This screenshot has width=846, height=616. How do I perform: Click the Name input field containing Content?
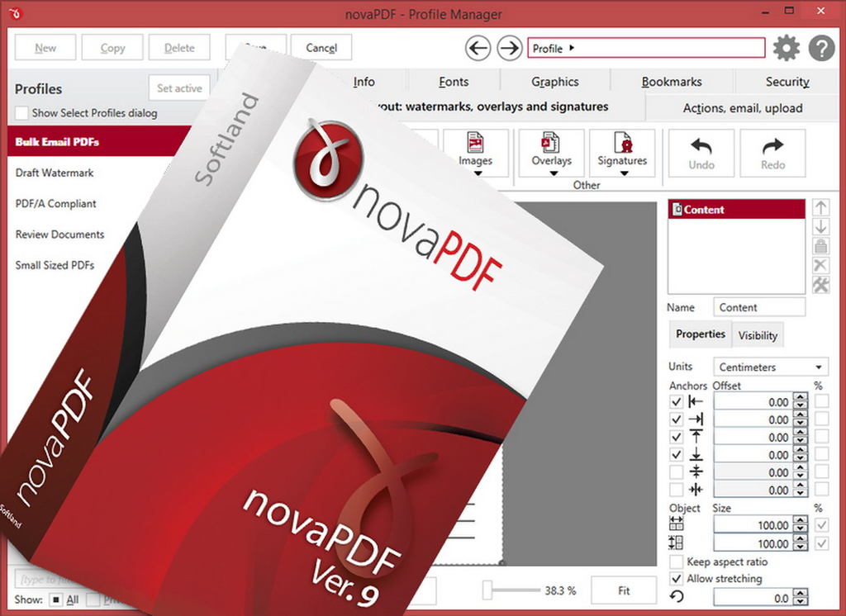(x=759, y=307)
